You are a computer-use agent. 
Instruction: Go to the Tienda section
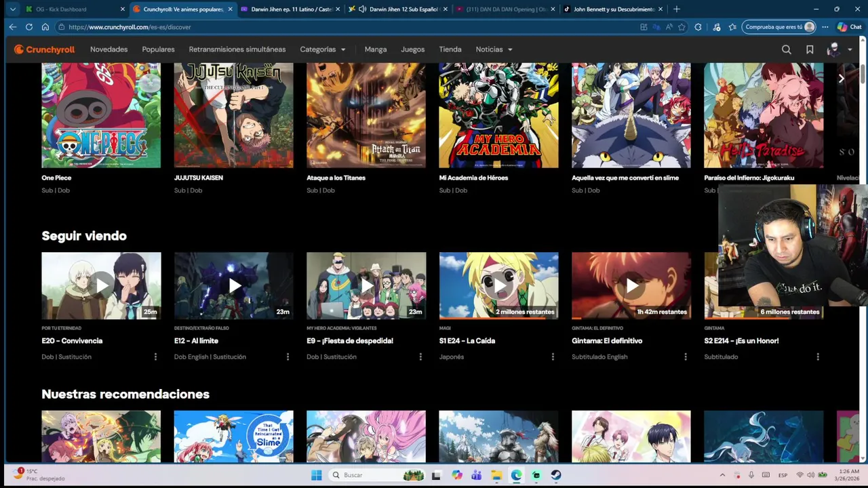[x=450, y=49]
